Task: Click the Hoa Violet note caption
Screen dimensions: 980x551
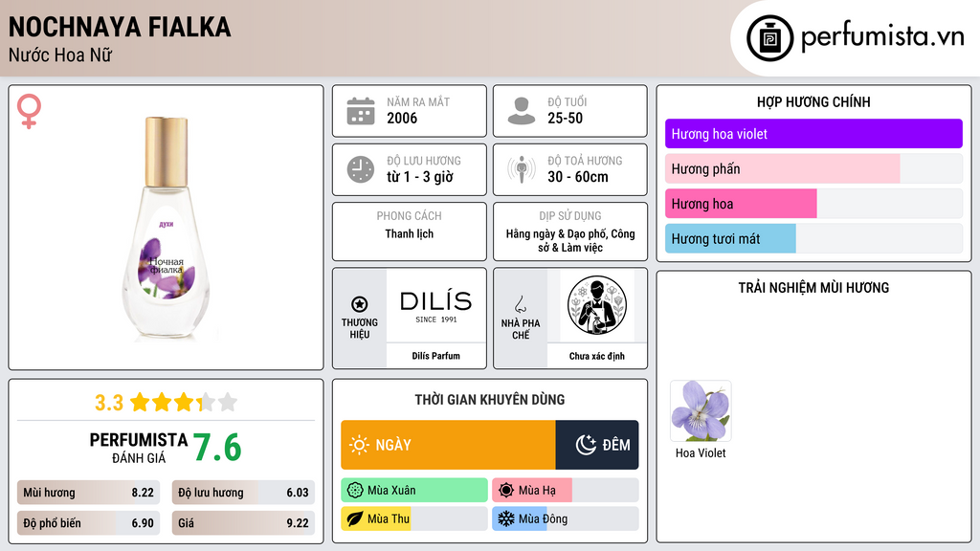Action: pyautogui.click(x=701, y=453)
